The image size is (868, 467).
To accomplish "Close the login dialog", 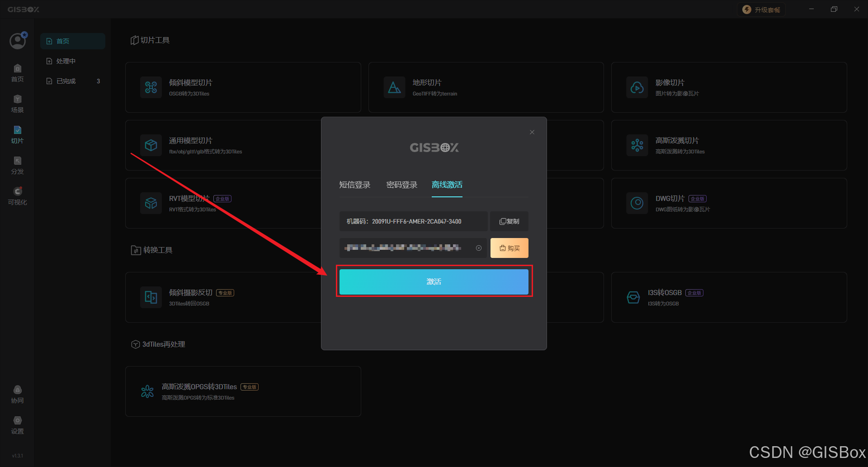I will point(532,132).
